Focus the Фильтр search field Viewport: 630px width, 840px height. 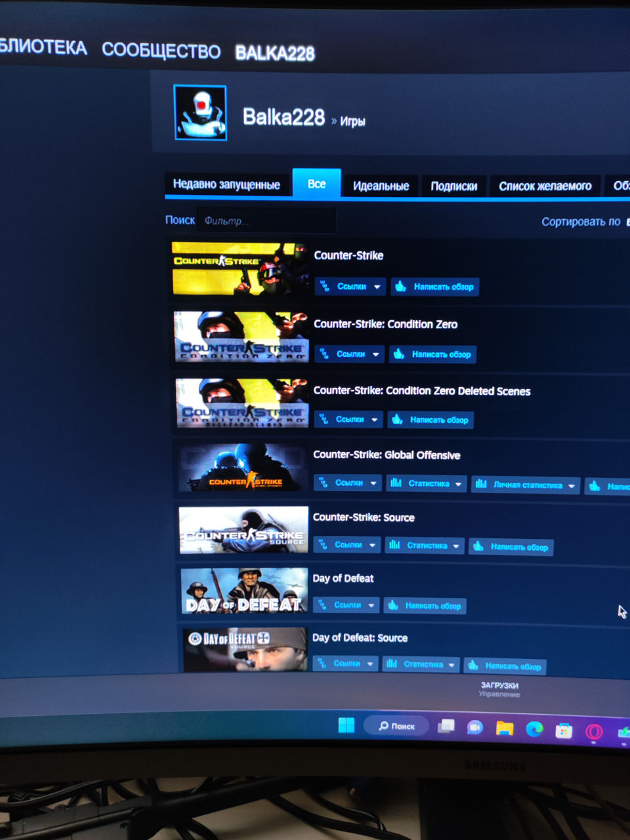click(266, 221)
